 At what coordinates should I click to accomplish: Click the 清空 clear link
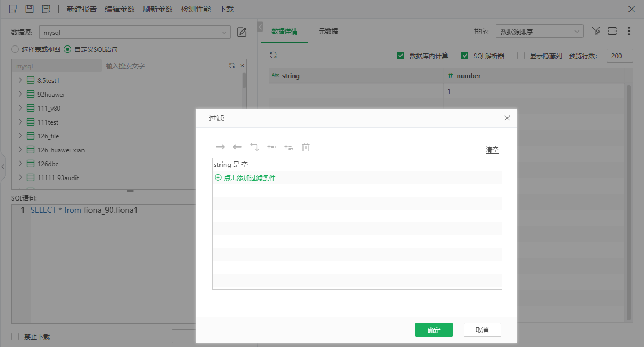pos(492,150)
